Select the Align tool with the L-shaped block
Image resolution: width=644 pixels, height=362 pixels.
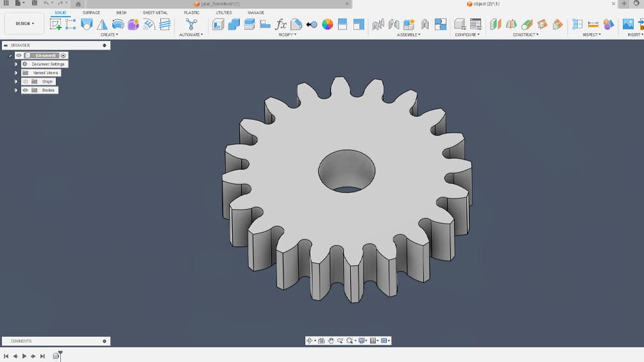point(265,24)
